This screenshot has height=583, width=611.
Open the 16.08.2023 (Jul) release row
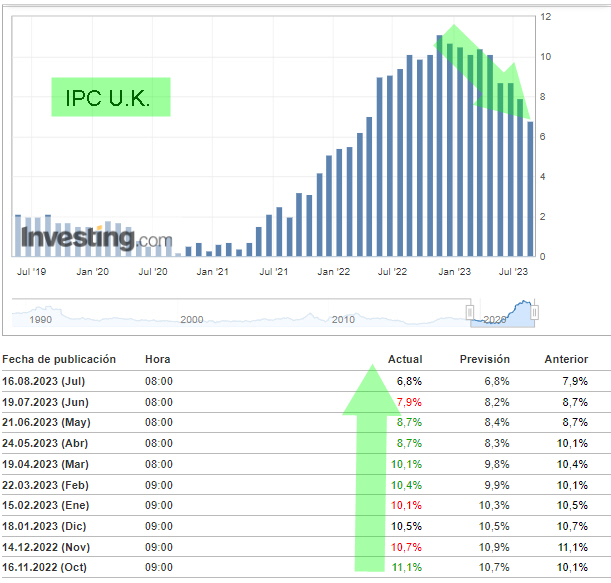click(46, 381)
